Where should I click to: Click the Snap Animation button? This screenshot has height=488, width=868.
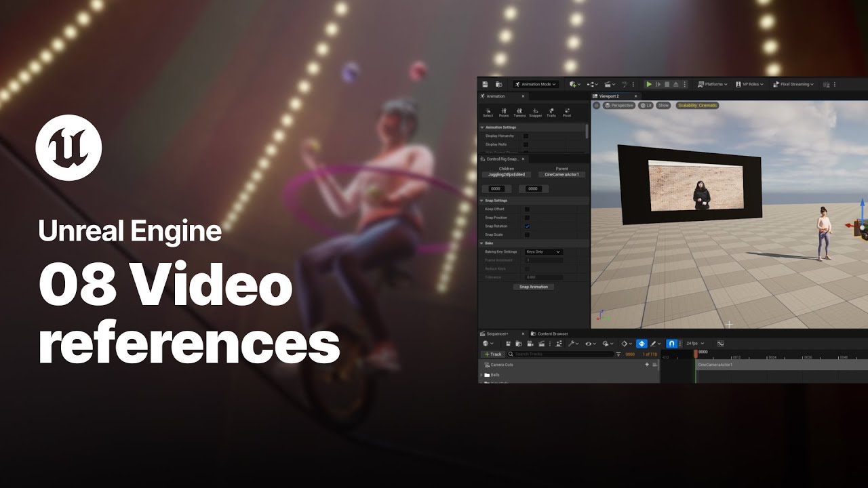(x=534, y=287)
